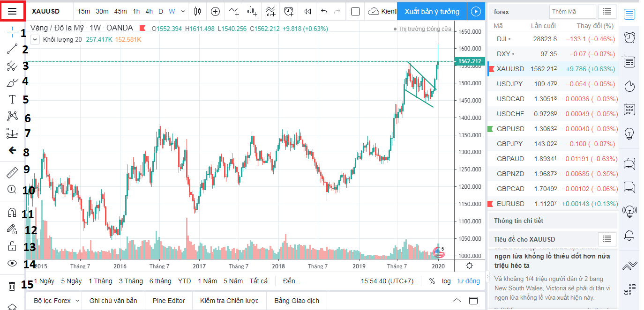Open the Alerts alarm clock sidebar icon
This screenshot has height=310, width=644.
click(x=630, y=37)
